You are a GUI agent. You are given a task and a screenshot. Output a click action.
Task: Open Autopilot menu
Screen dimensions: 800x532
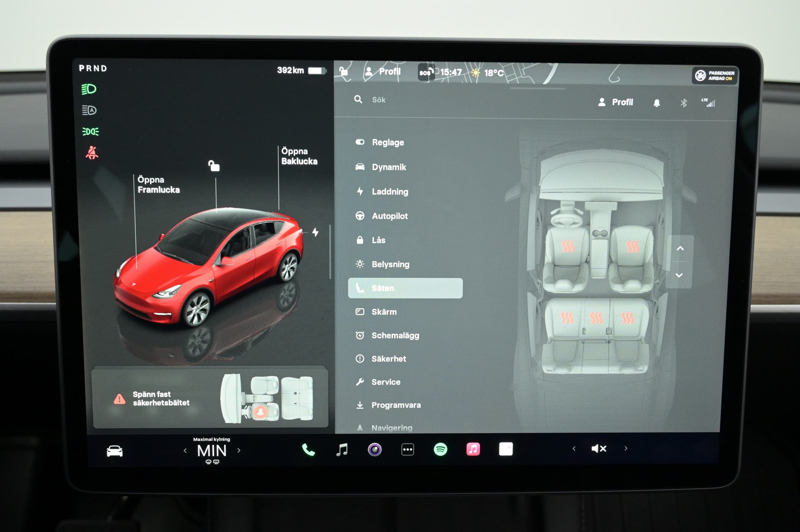tap(381, 216)
